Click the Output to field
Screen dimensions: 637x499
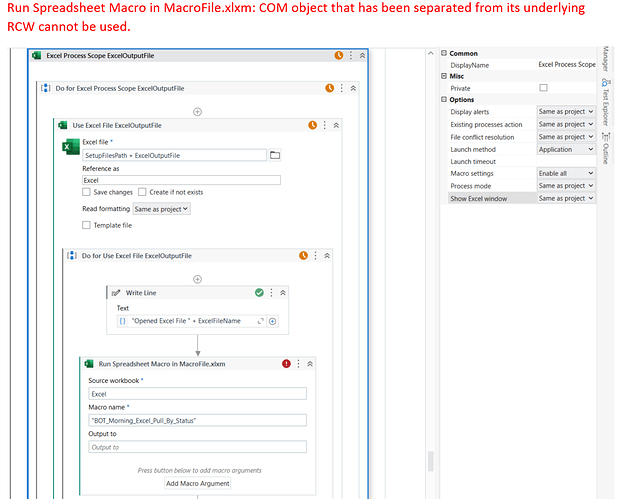click(x=197, y=447)
